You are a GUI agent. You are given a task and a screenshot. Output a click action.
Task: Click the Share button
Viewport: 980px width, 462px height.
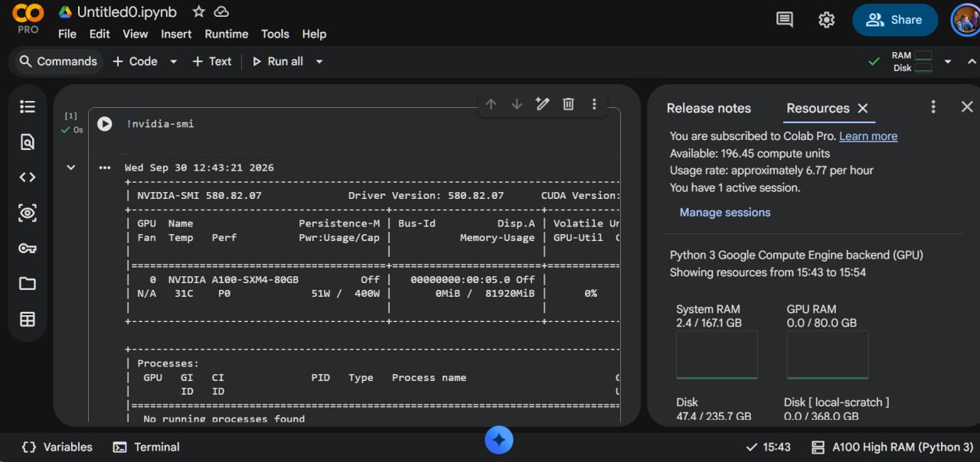pyautogui.click(x=895, y=20)
